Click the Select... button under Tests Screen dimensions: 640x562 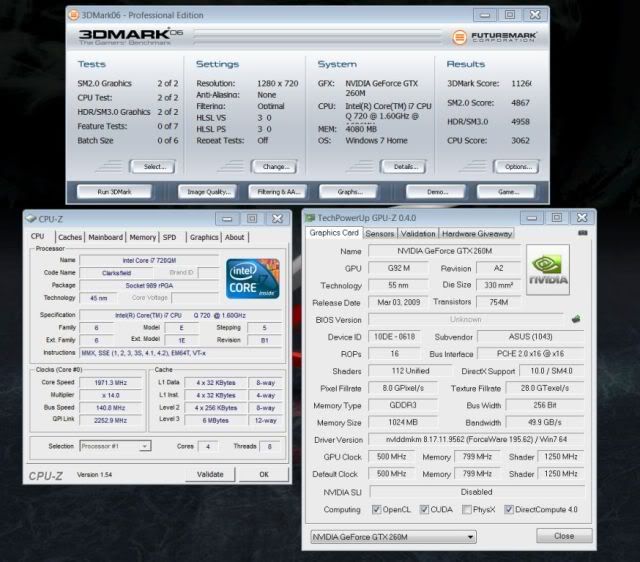click(153, 167)
